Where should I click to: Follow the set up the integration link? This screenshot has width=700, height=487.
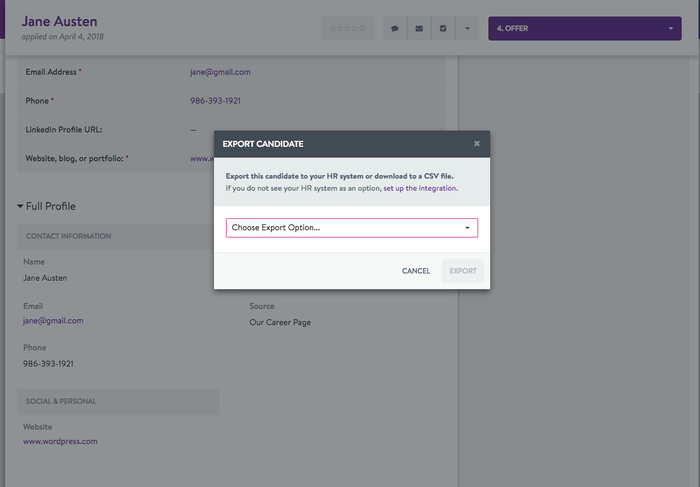pos(420,188)
